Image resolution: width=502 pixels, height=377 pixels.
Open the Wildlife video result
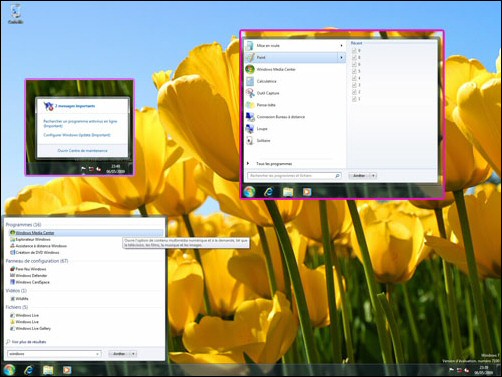[x=19, y=299]
